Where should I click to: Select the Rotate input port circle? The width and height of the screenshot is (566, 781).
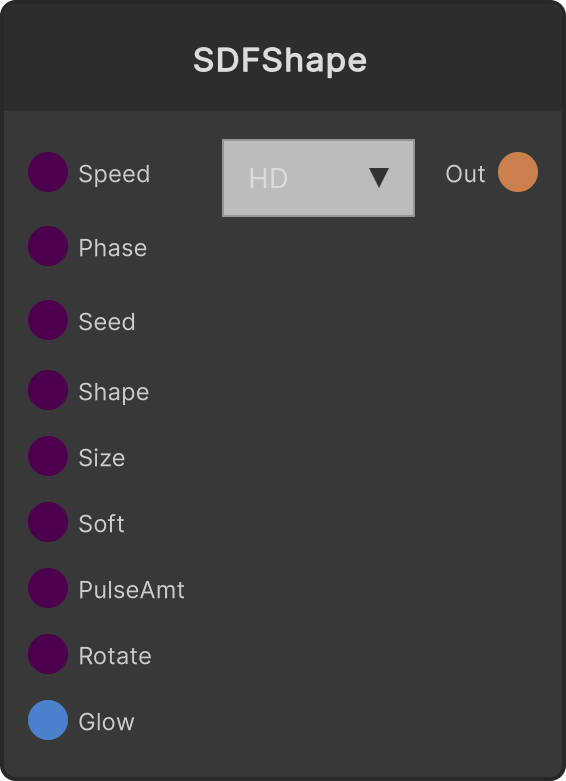(48, 654)
